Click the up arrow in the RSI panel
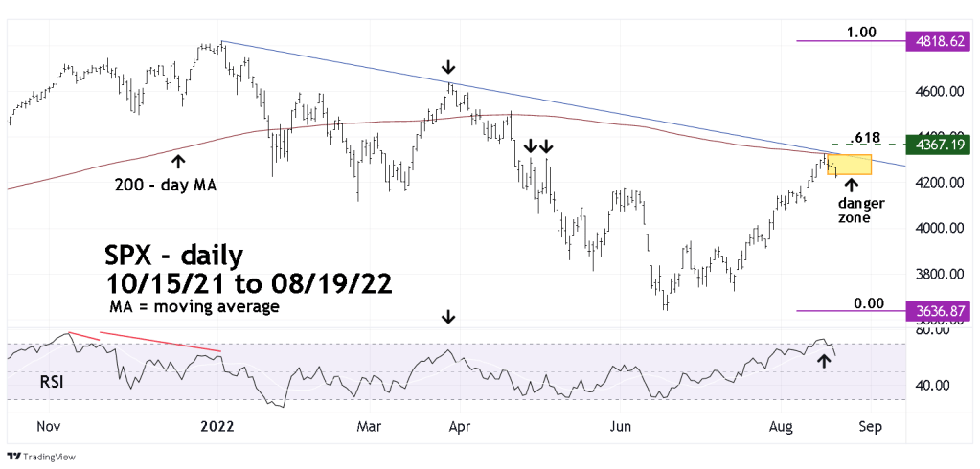 point(822,362)
